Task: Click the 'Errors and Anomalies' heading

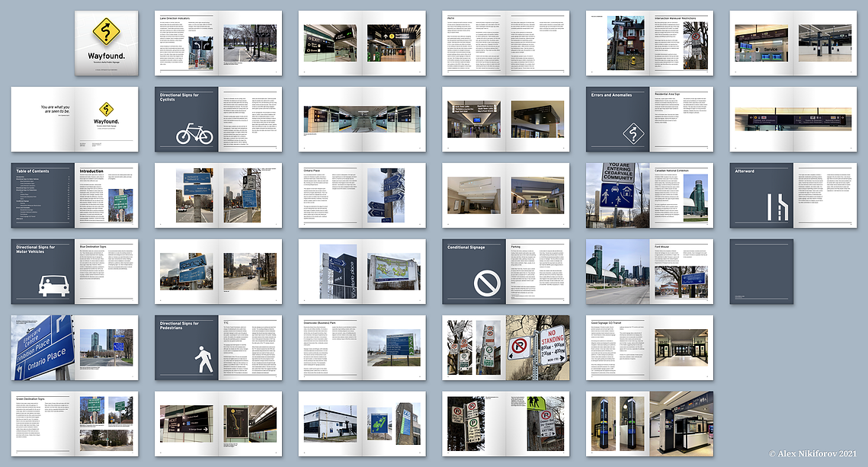Action: tap(611, 95)
